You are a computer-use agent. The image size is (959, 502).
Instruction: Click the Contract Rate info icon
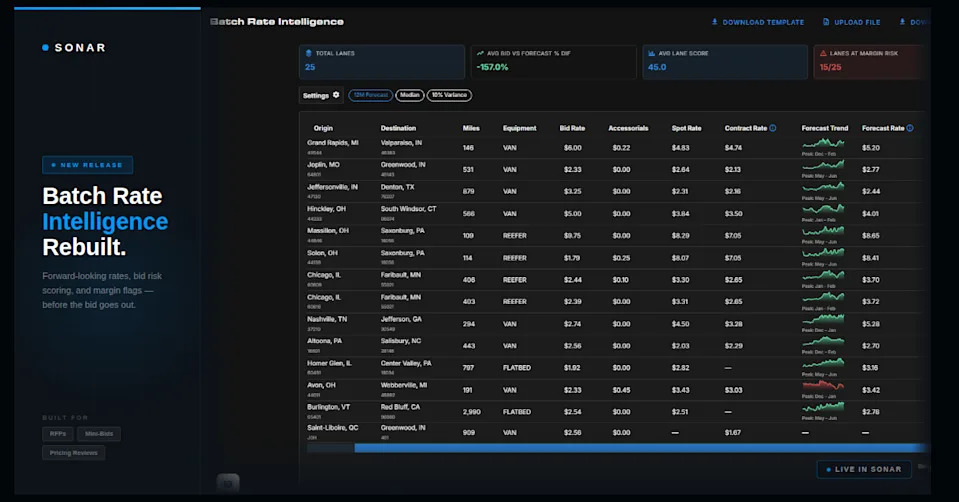(x=773, y=128)
